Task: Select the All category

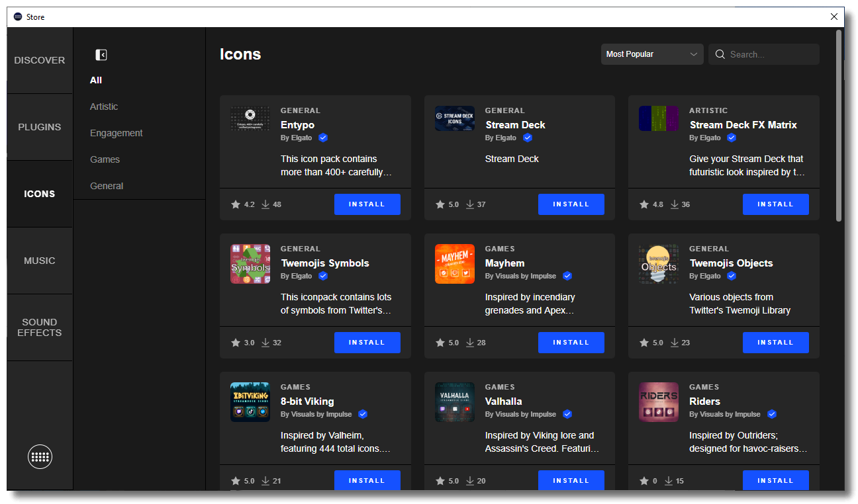Action: (x=96, y=80)
